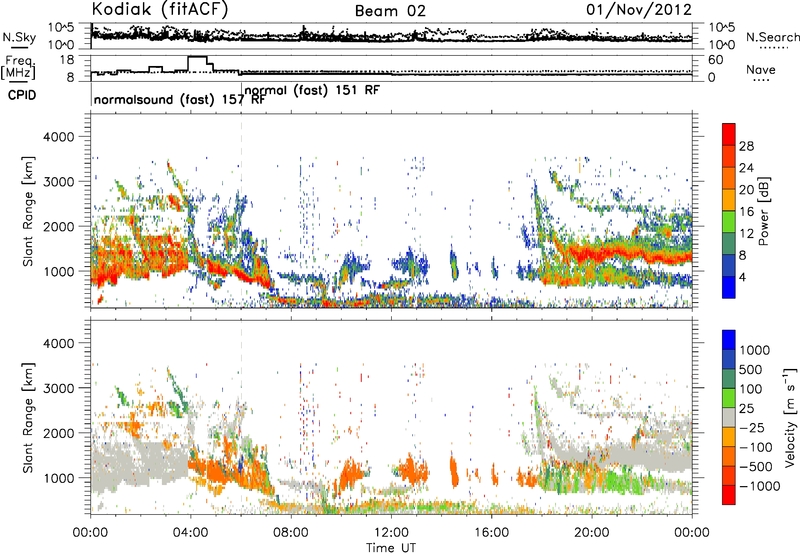Screen dimensions: 800x554
Task: Select the "Power [dB]" color bar title
Action: [x=763, y=211]
